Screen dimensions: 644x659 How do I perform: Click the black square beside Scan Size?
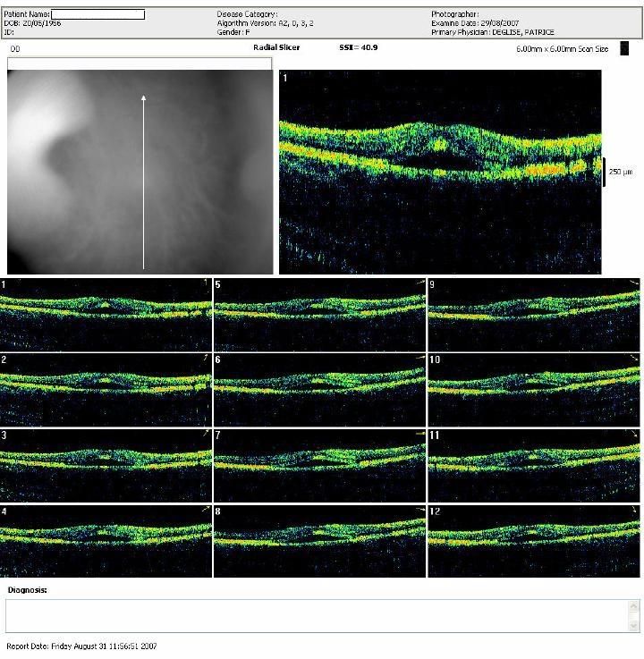tap(624, 48)
